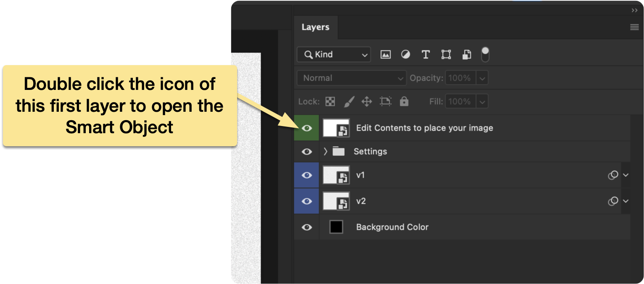Select the shape layer filter icon
The height and width of the screenshot is (284, 644).
pyautogui.click(x=446, y=55)
